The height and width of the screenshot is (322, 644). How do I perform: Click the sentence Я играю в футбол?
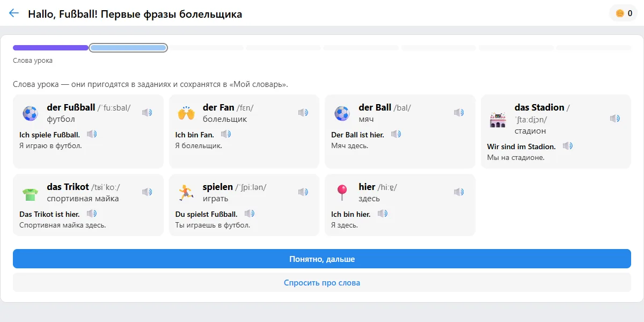[x=50, y=145]
